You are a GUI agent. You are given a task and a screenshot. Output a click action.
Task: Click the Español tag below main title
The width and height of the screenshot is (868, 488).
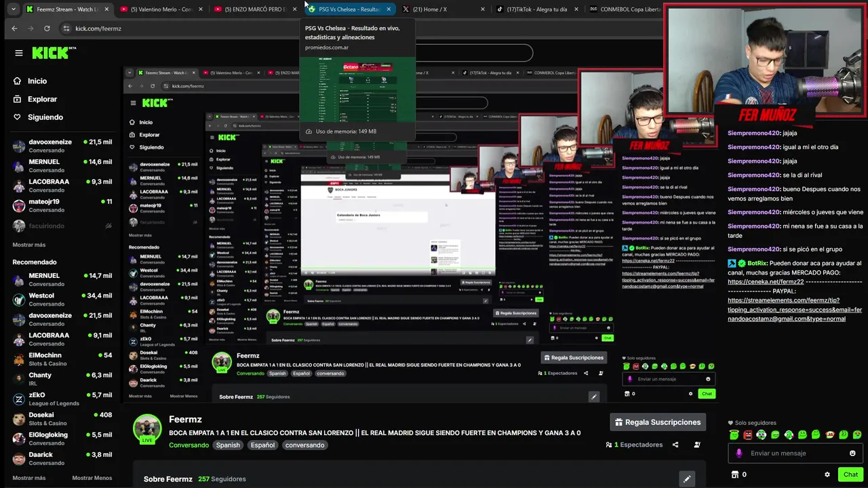(x=262, y=445)
